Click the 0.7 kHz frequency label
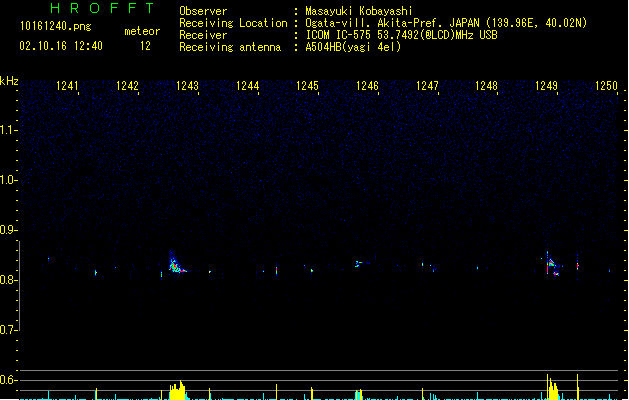Viewport: 629px width, 400px height. click(8, 330)
